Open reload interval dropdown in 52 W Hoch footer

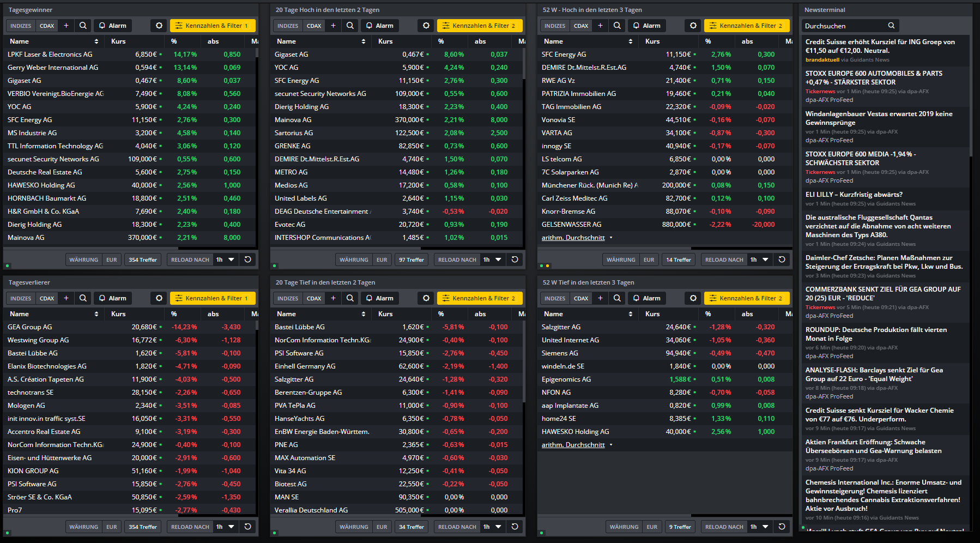pos(759,260)
